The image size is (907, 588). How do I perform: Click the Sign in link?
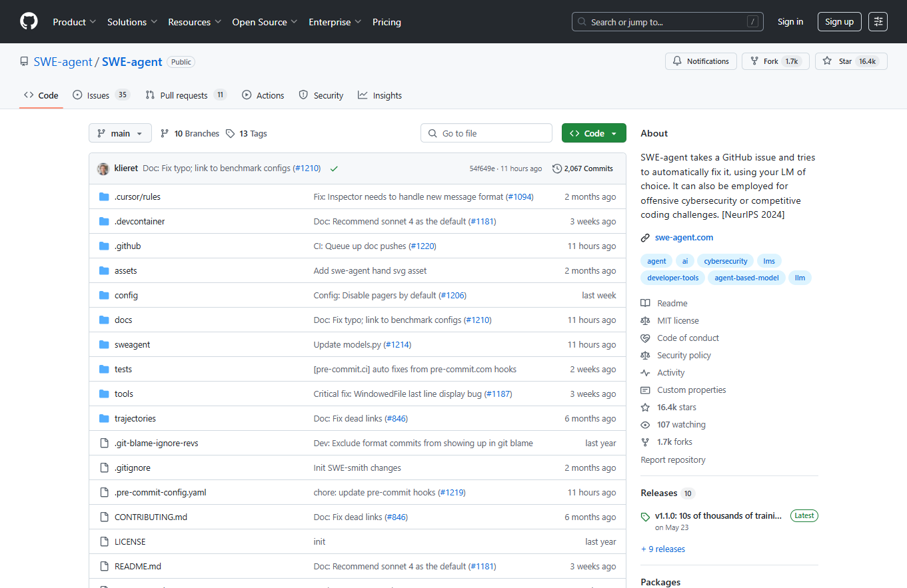point(790,22)
